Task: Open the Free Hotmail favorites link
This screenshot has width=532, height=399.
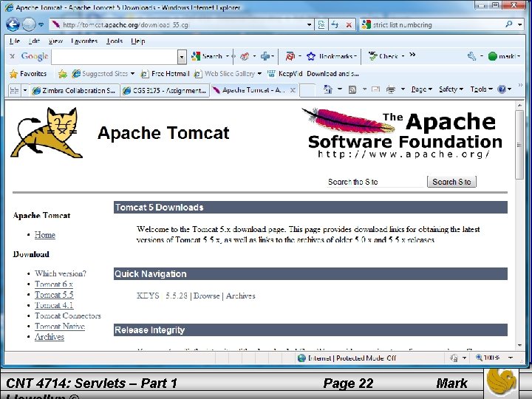Action: click(x=165, y=74)
